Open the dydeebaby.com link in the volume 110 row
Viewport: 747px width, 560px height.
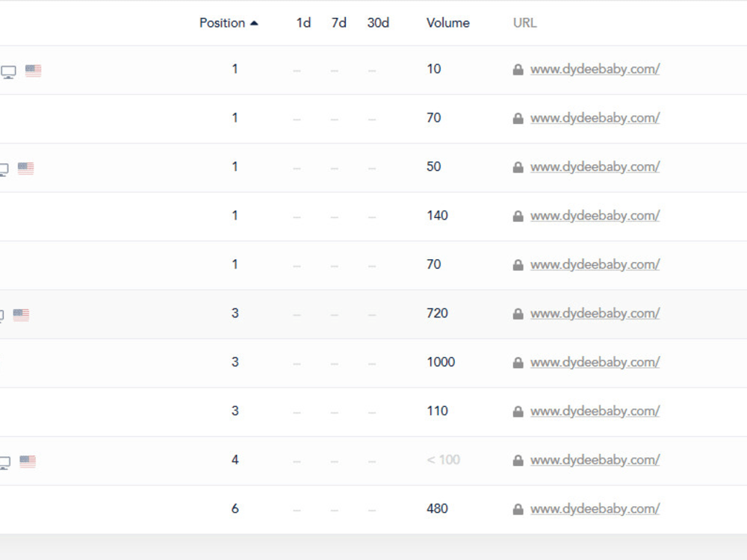595,411
